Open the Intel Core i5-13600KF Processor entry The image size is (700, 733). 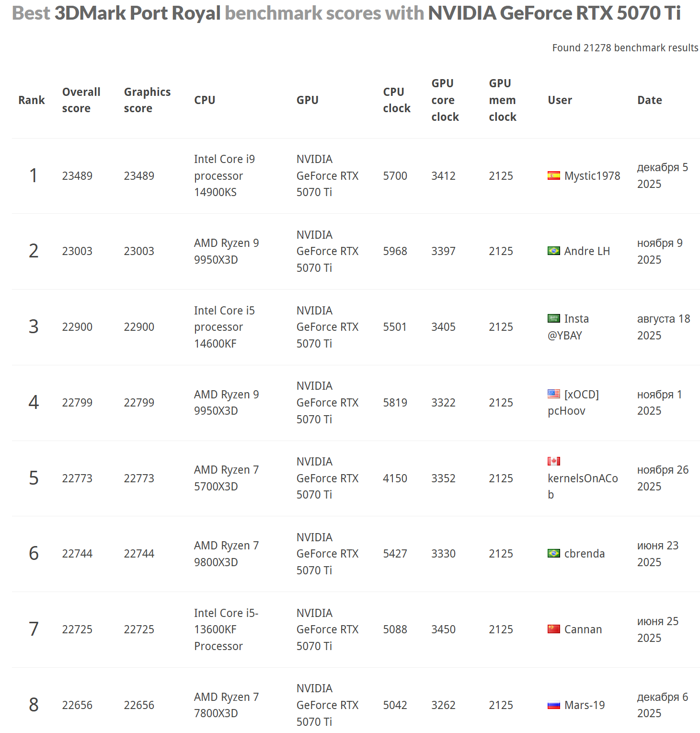(226, 629)
